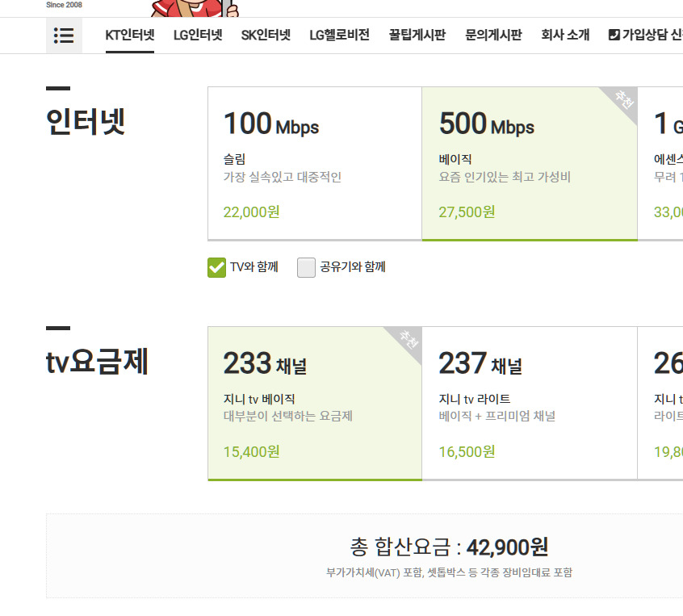Enable the 공유기와 함께 checkbox
This screenshot has width=683, height=616.
coord(306,267)
